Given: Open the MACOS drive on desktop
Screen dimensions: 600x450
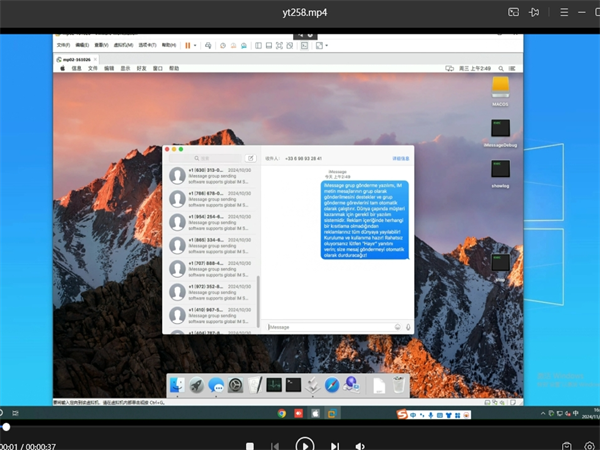Looking at the screenshot, I should pyautogui.click(x=502, y=88).
